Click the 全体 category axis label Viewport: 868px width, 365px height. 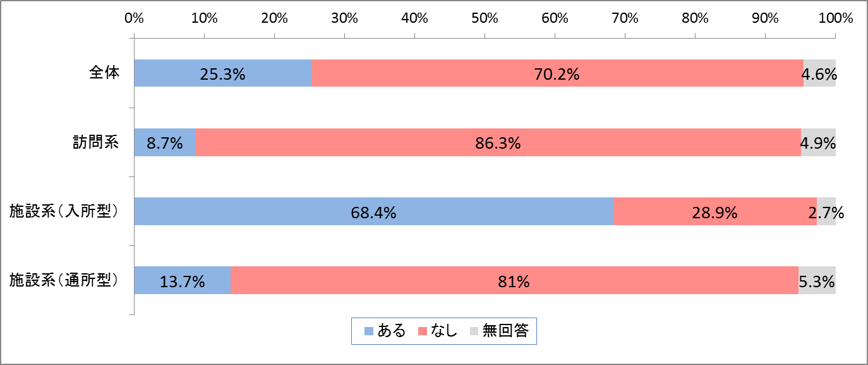[x=104, y=73]
